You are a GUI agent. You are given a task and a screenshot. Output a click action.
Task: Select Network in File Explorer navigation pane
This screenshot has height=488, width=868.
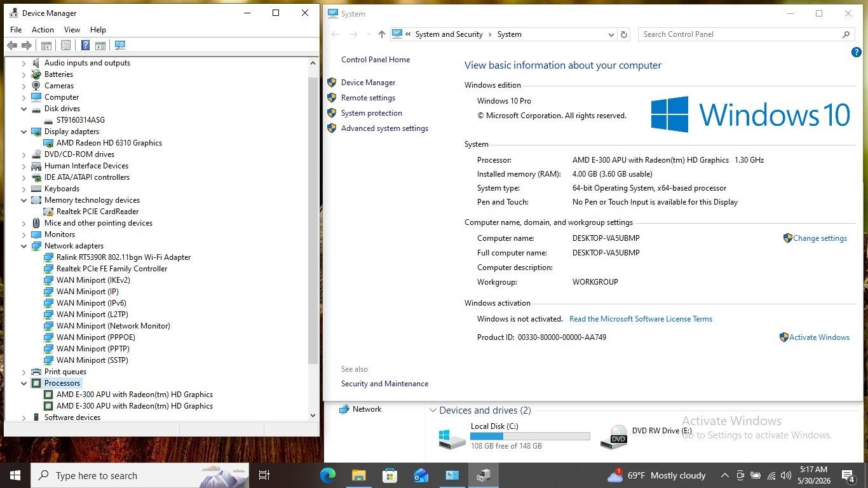click(360, 409)
